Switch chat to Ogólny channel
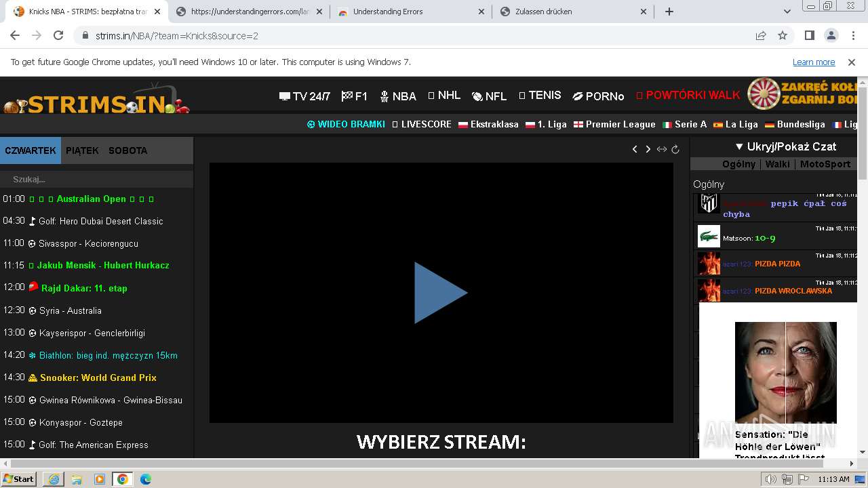The height and width of the screenshot is (488, 868). (738, 164)
